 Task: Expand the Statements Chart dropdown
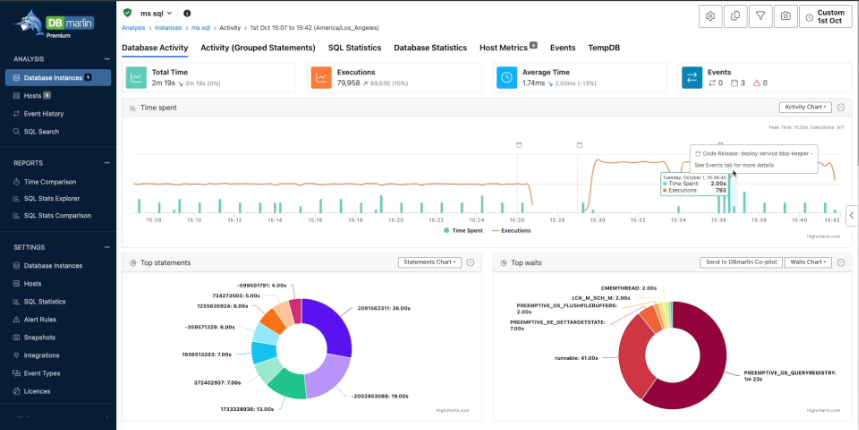click(430, 262)
